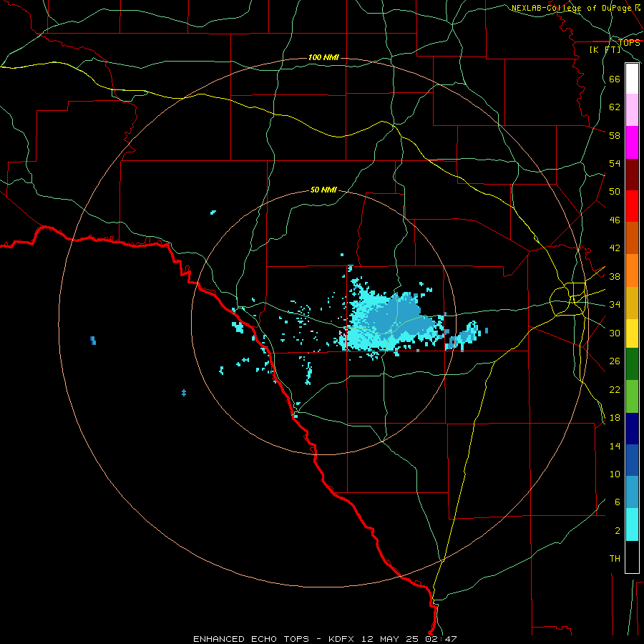Click the 66 legend value label
The height and width of the screenshot is (644, 644).
click(x=615, y=79)
